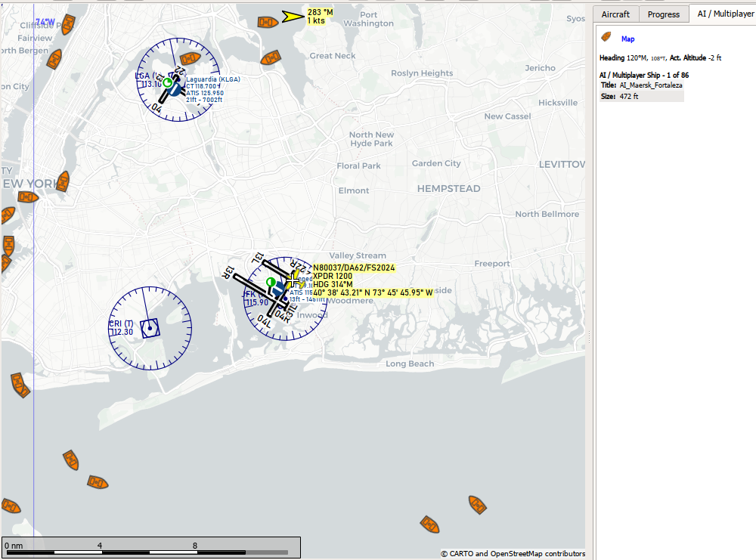This screenshot has height=560, width=756.
Task: Click the XPDR 1200 label
Action: tap(333, 276)
